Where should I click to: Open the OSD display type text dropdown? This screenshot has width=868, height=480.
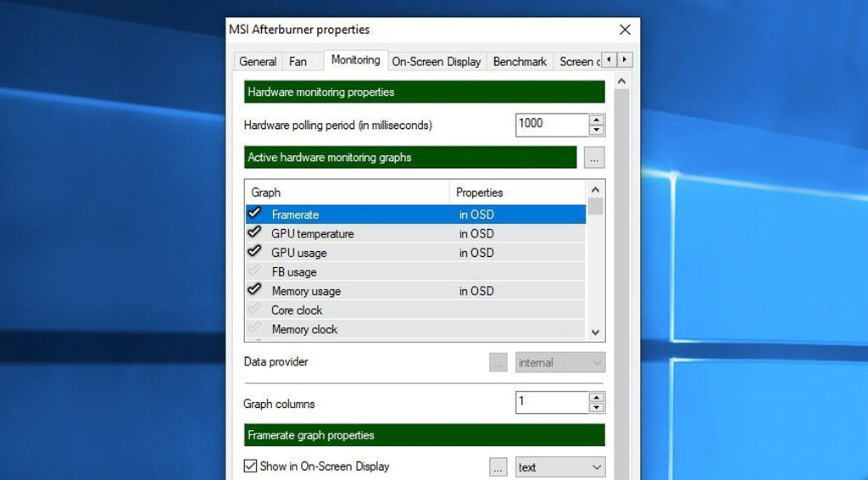[x=560, y=467]
